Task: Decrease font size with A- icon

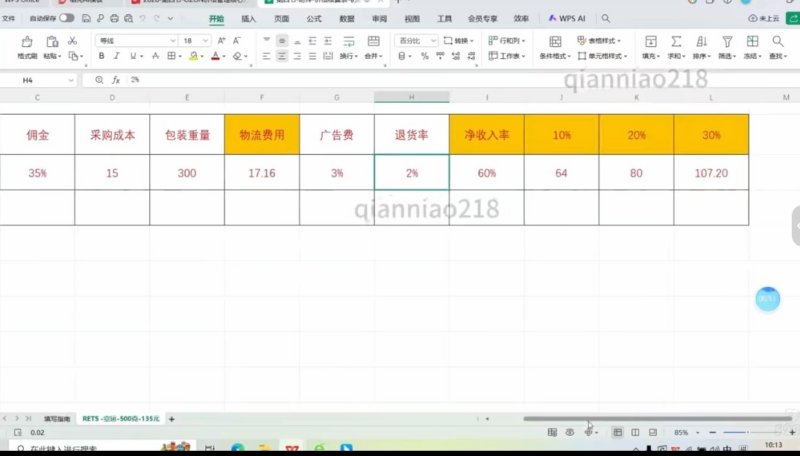Action: [237, 40]
